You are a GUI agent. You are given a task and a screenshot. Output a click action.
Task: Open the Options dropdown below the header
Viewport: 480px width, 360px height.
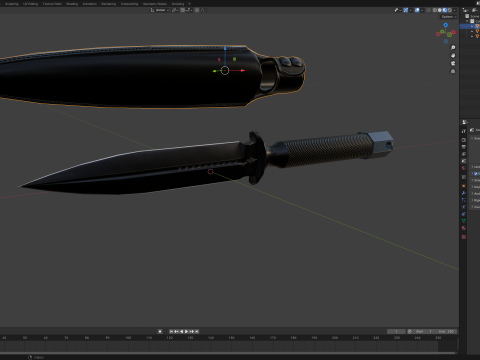pos(448,17)
